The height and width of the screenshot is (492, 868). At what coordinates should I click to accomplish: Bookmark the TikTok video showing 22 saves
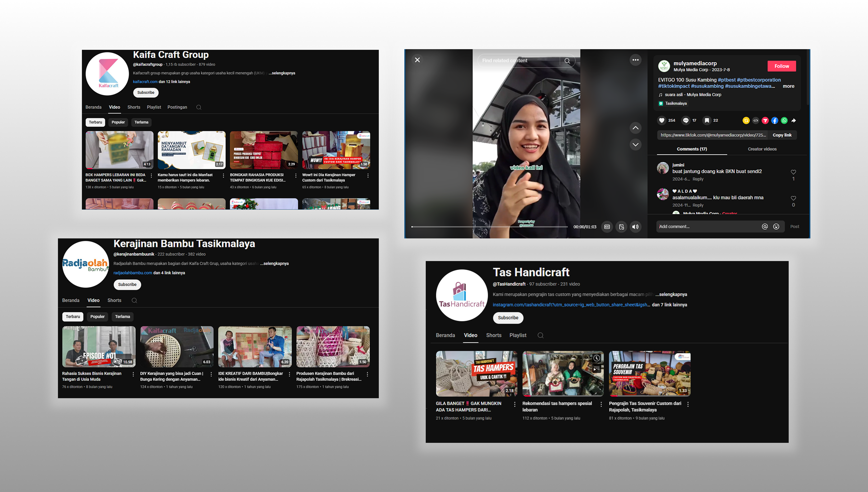[707, 120]
